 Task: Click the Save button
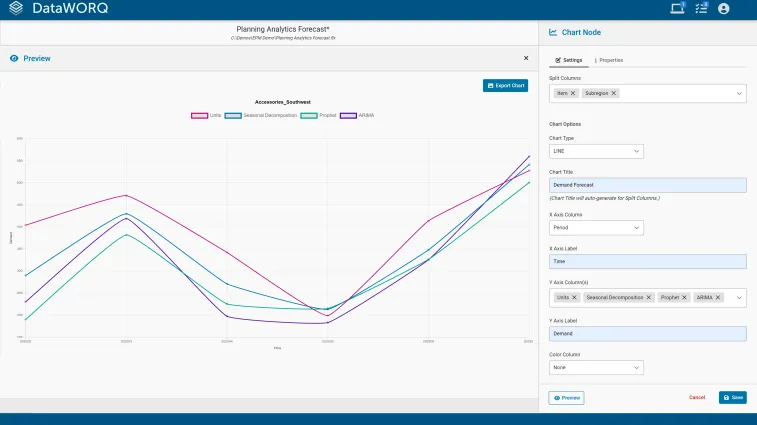[x=732, y=397]
